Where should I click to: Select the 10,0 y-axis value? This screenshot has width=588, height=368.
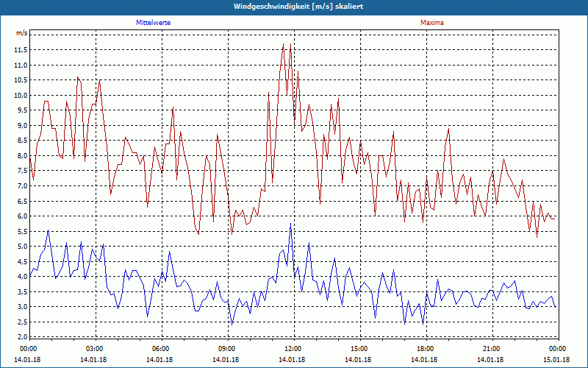tap(21, 96)
